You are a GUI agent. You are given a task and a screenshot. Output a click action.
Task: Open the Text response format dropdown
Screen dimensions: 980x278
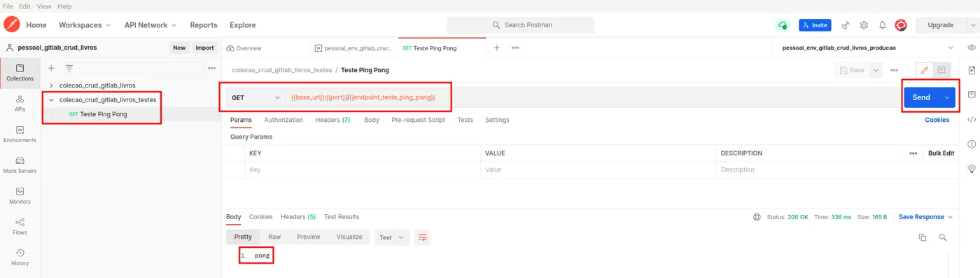coord(391,237)
